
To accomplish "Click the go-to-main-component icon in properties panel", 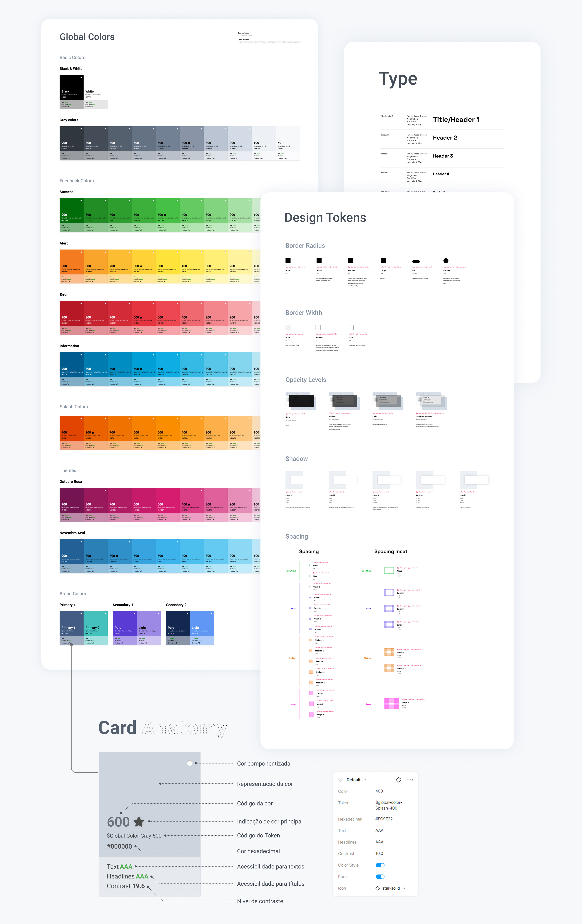I will tap(398, 780).
